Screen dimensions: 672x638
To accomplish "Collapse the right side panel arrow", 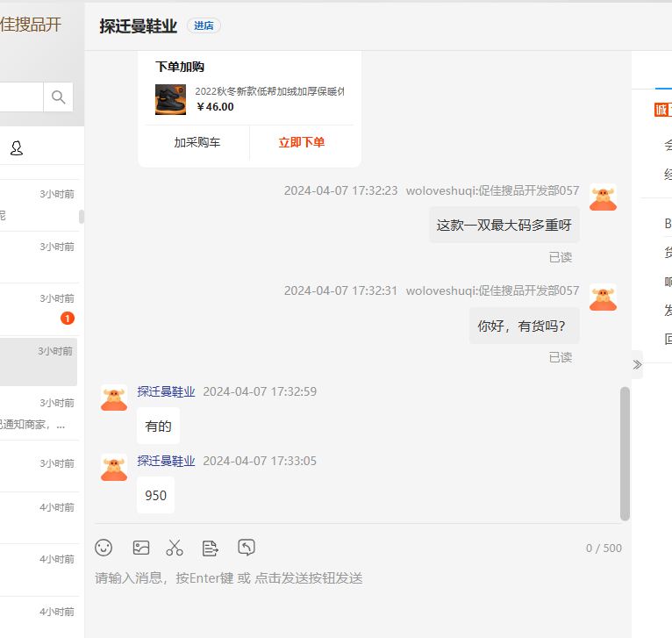I will point(637,364).
